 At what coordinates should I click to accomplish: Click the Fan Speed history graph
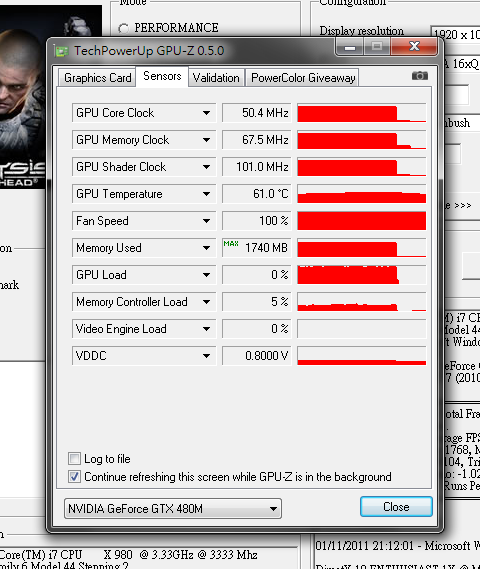[x=361, y=221]
